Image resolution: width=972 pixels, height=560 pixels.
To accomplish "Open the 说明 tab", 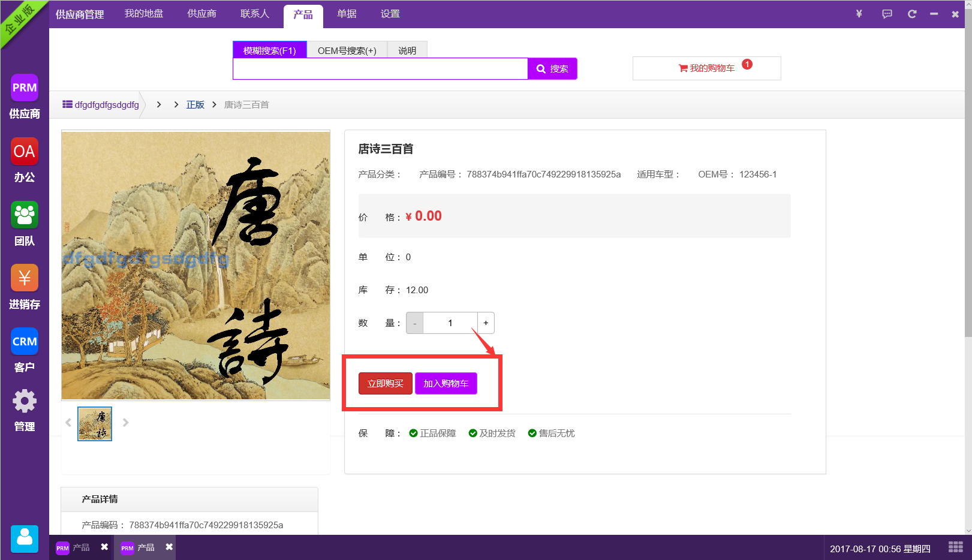I will click(x=407, y=50).
